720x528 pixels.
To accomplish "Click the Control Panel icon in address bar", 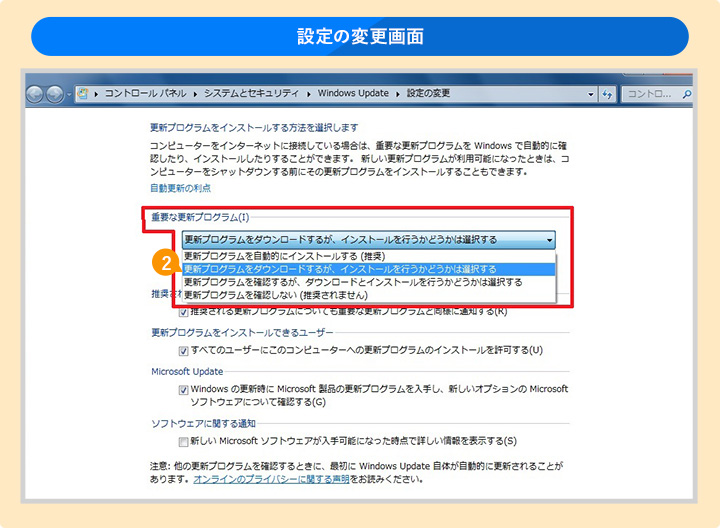I will 81,94.
